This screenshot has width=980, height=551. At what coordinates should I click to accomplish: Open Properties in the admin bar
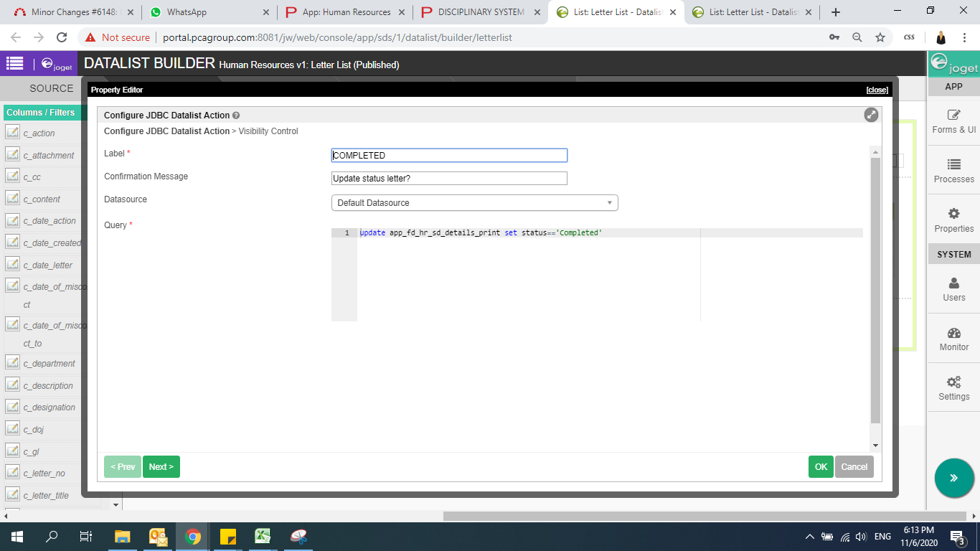tap(953, 221)
